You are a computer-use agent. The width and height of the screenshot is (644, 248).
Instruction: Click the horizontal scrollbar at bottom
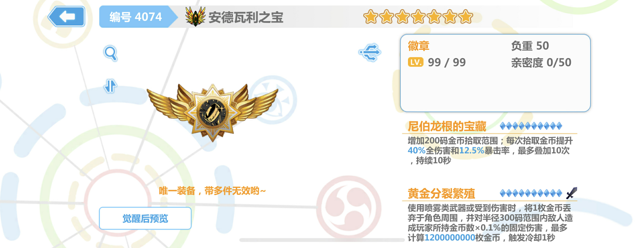(x=322, y=240)
